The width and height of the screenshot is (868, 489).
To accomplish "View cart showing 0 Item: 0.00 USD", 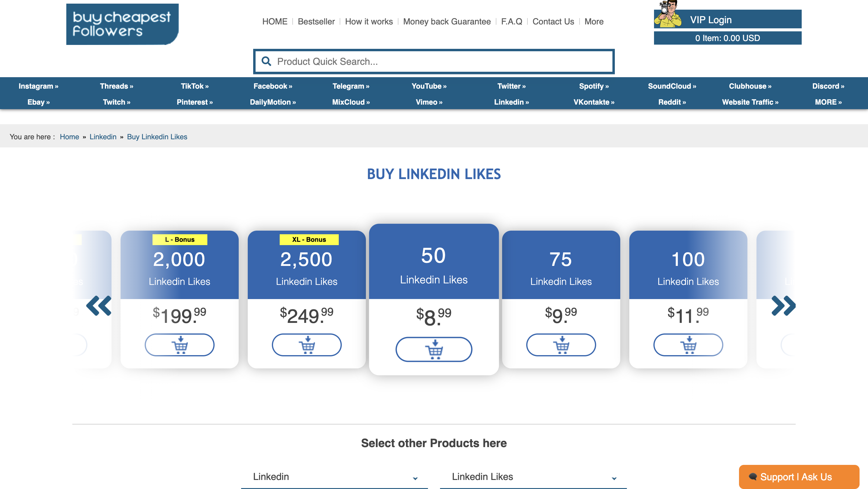I will point(728,38).
